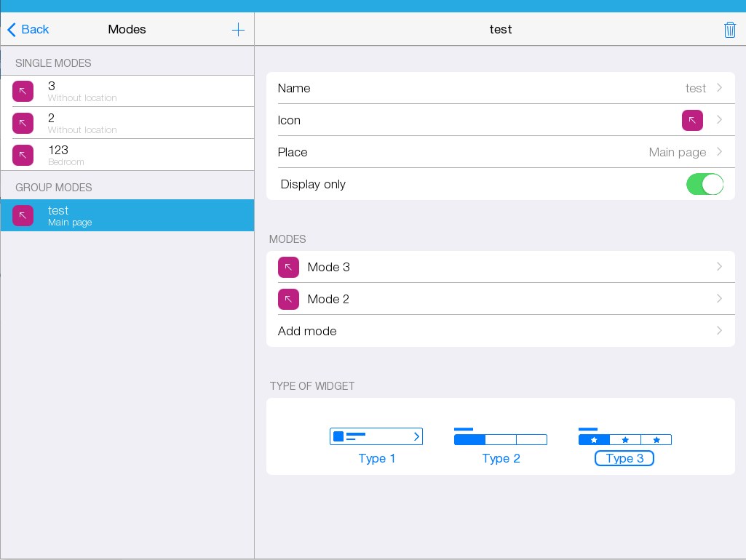Go Back to previous screen
The image size is (746, 560).
tap(28, 30)
